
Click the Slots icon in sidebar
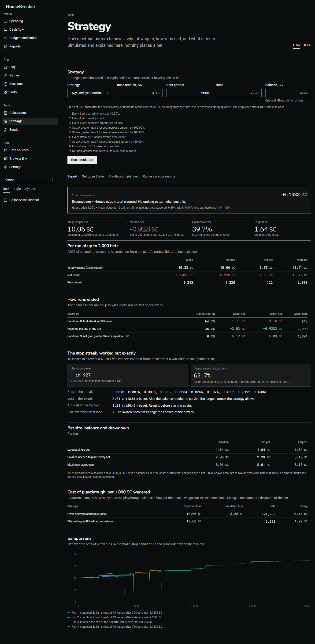pos(6,92)
